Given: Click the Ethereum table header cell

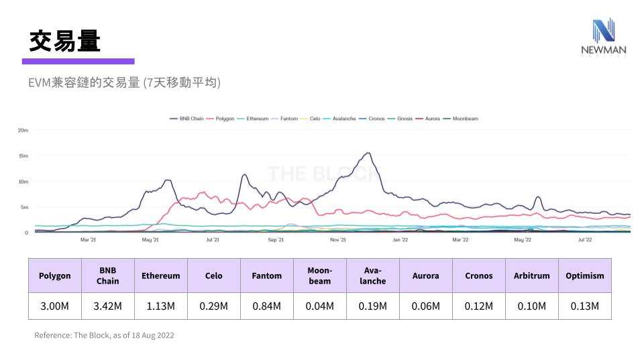Looking at the screenshot, I should (x=161, y=276).
